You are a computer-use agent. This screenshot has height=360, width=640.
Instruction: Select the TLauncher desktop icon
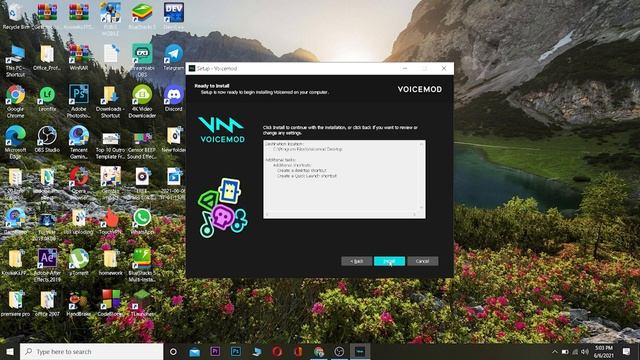[142, 304]
